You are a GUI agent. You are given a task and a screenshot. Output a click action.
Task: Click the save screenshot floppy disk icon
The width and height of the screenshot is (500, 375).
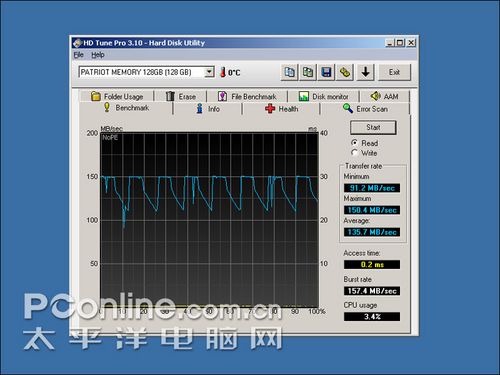click(x=326, y=72)
